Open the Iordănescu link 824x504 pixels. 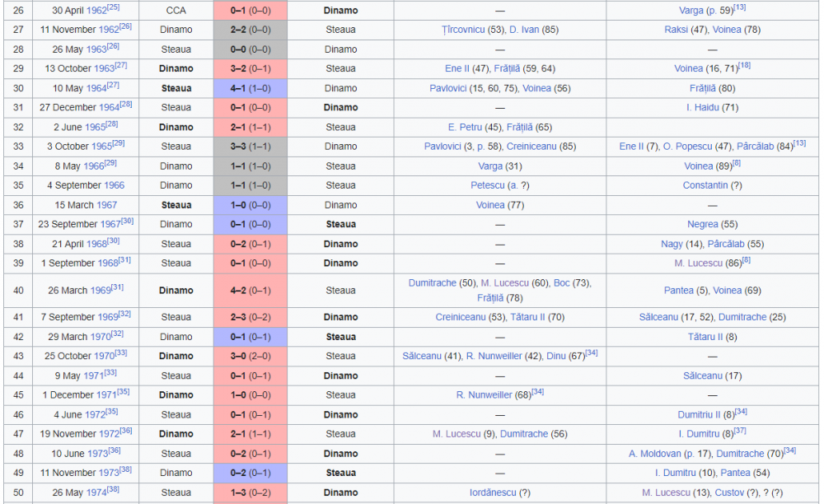pos(493,492)
